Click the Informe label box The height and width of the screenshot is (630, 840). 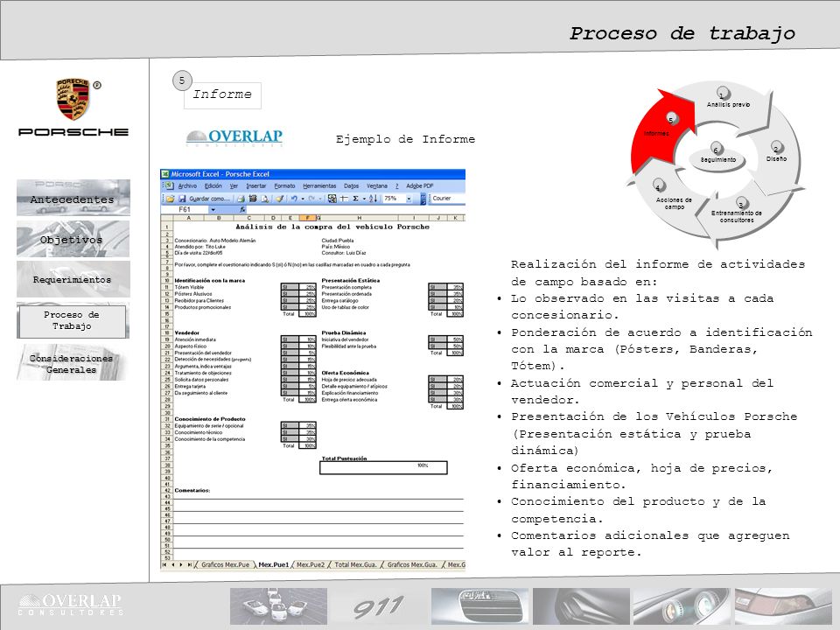click(x=222, y=95)
